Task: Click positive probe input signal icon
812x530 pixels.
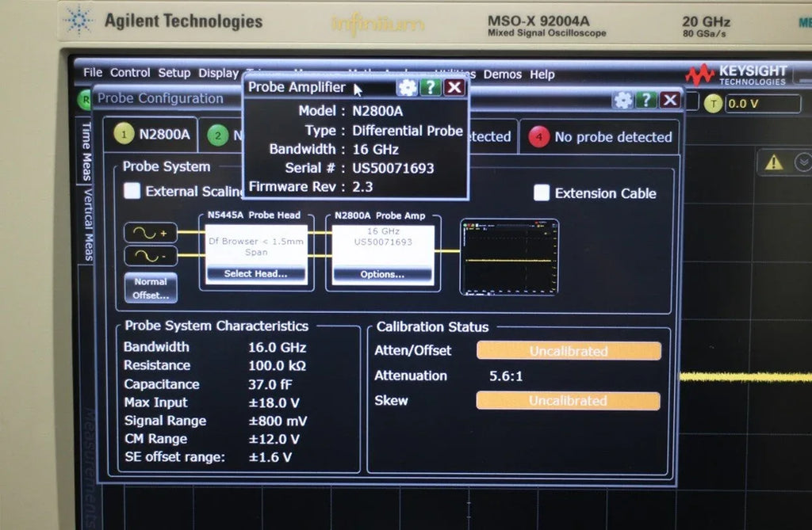Action: click(x=151, y=234)
